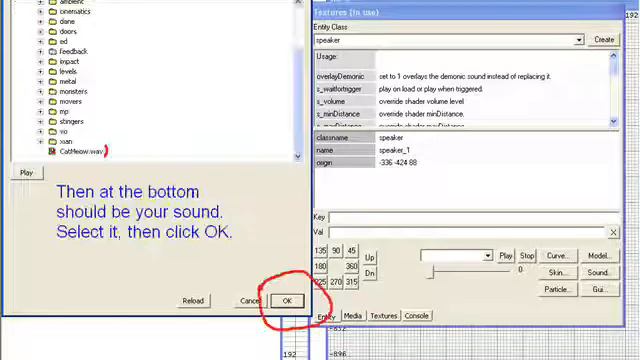This screenshot has height=360, width=640.
Task: Click the ed folder icon
Action: point(53,42)
